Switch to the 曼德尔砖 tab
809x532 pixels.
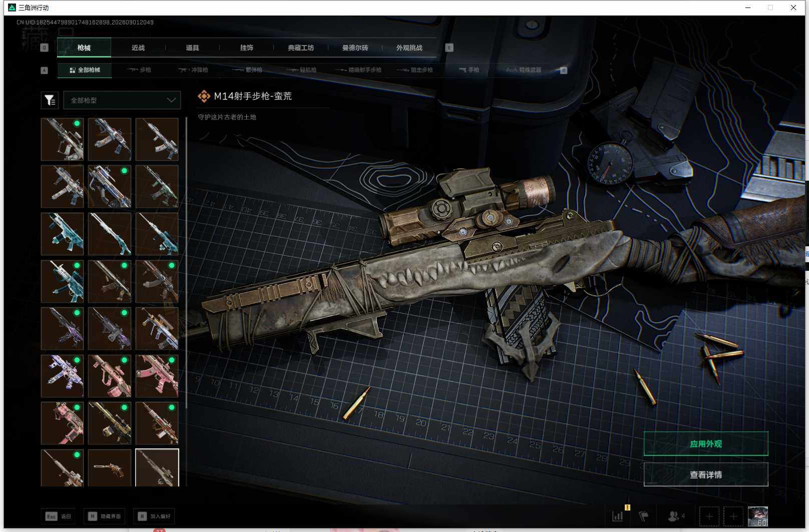(355, 48)
